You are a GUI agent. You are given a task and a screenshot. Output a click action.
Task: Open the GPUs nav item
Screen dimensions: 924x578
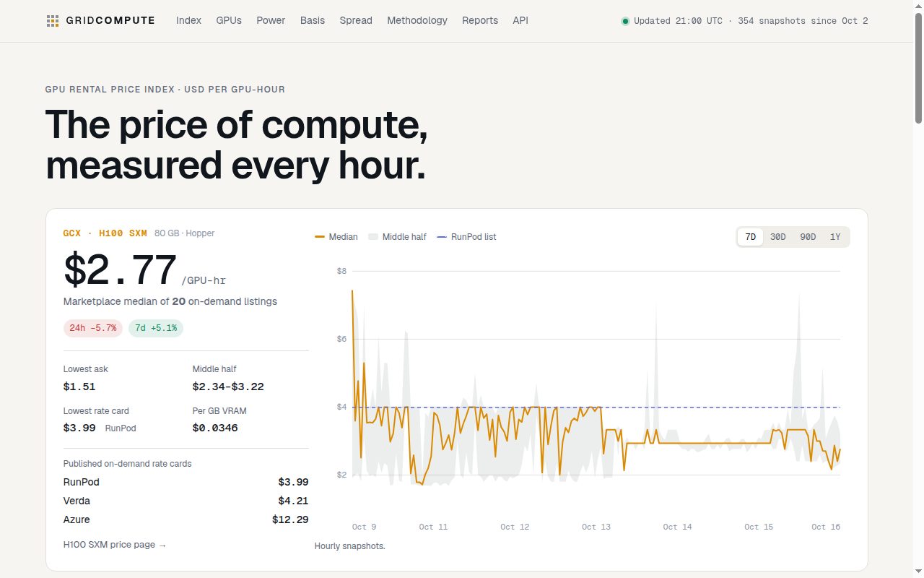tap(229, 20)
